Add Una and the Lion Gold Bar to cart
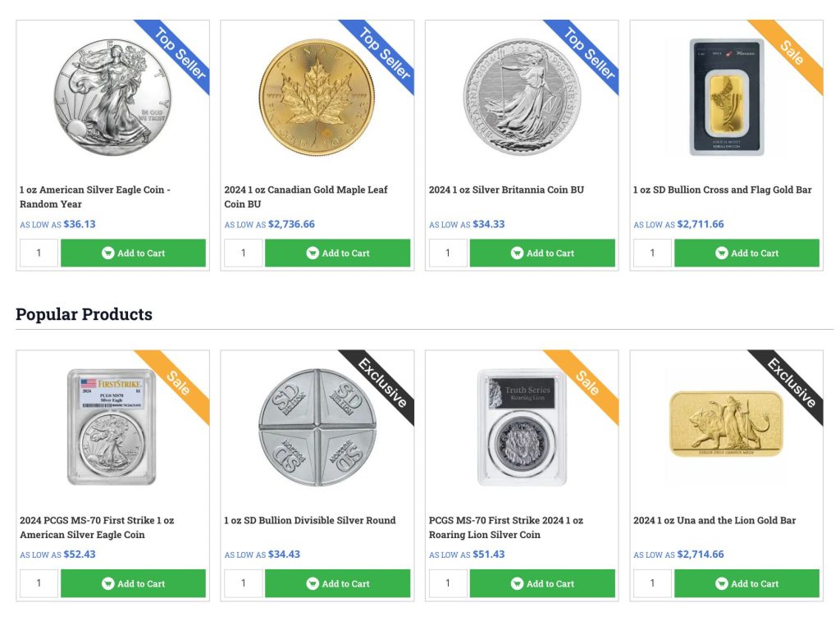This screenshot has height=621, width=840. (x=746, y=584)
